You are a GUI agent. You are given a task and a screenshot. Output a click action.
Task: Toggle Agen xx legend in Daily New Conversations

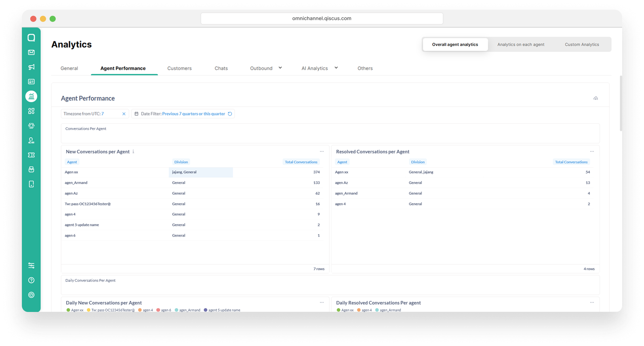click(x=75, y=310)
